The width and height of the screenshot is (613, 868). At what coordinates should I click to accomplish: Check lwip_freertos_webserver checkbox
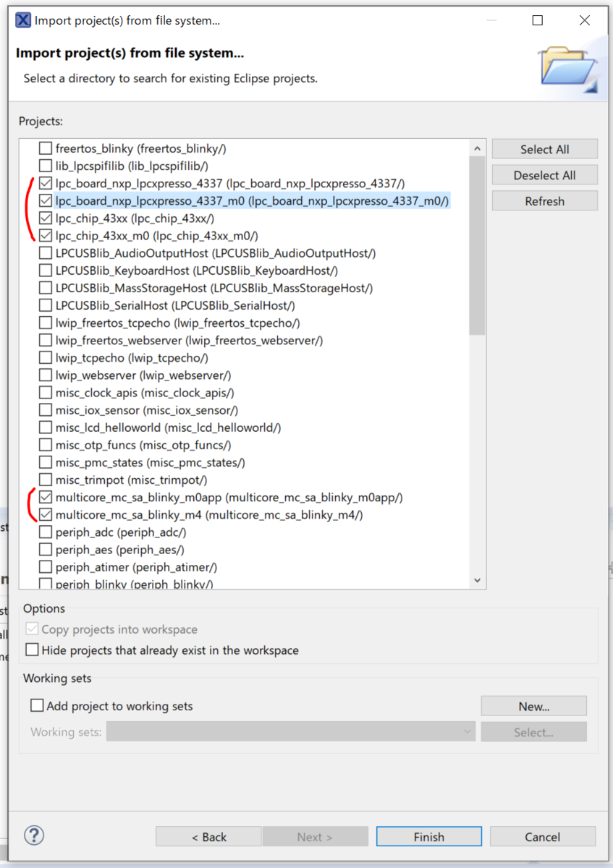pyautogui.click(x=46, y=340)
